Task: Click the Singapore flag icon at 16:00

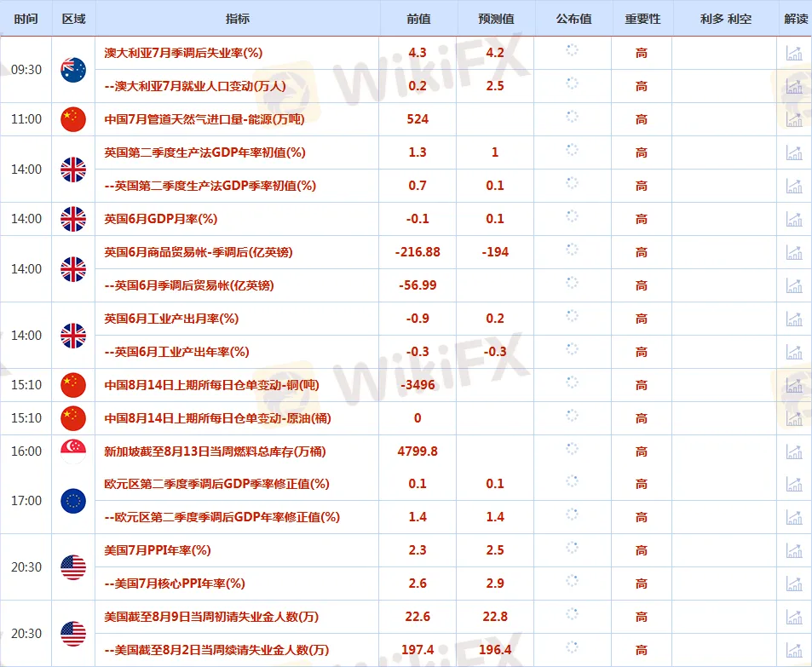Action: click(73, 451)
